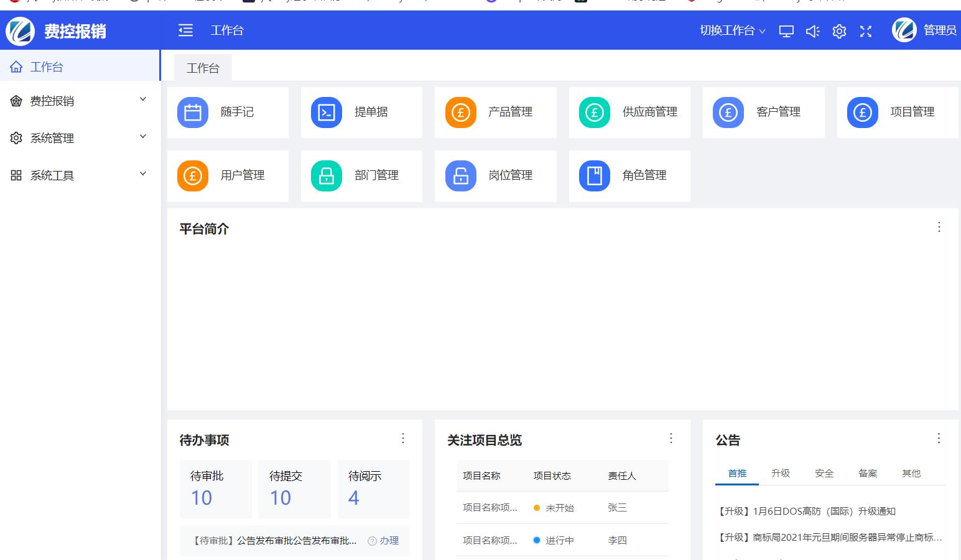The image size is (961, 560).
Task: Open the 岗位管理 unlock icon
Action: (x=461, y=176)
